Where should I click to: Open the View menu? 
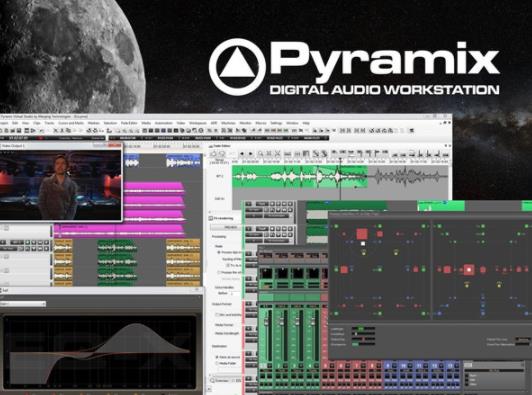coord(25,123)
